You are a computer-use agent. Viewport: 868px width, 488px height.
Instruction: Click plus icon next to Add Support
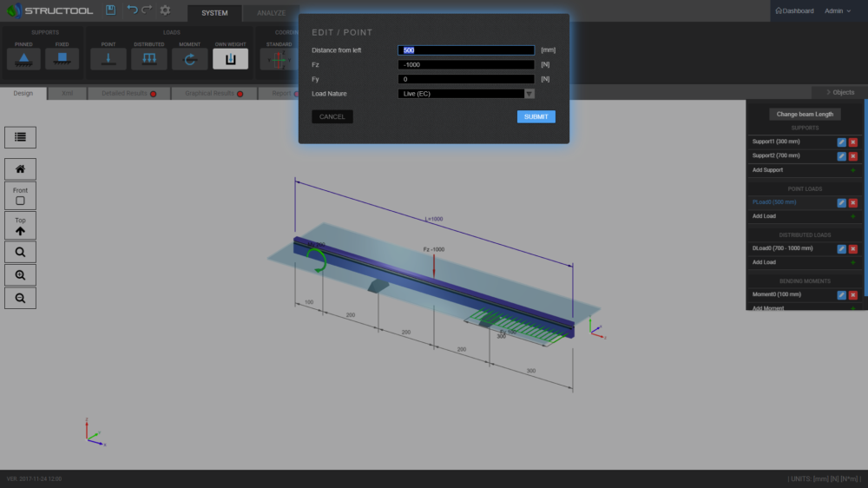tap(853, 170)
